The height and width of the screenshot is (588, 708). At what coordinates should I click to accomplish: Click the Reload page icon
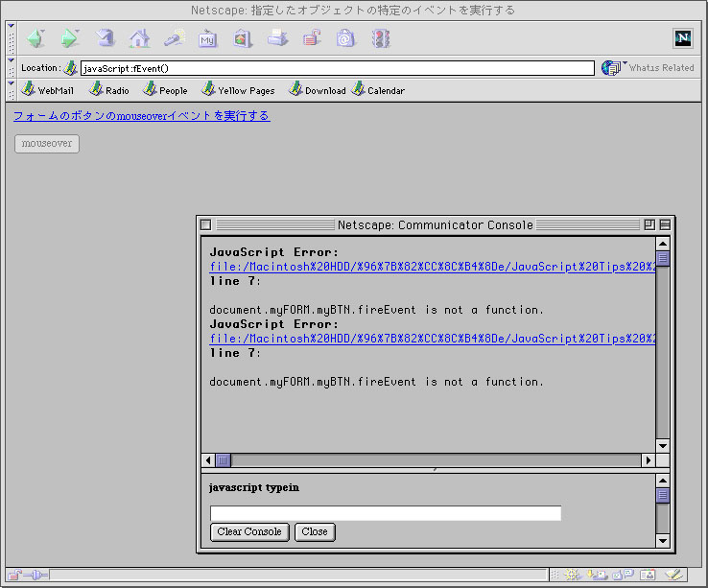106,38
